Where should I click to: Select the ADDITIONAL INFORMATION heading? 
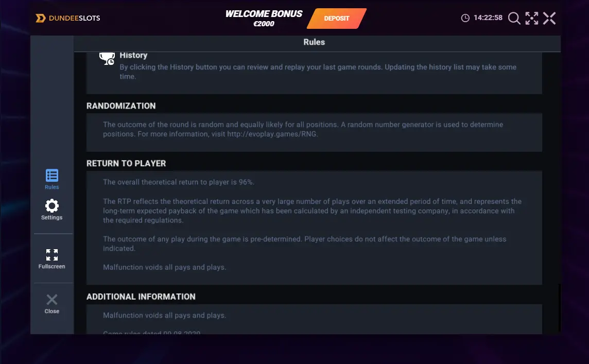pyautogui.click(x=141, y=297)
